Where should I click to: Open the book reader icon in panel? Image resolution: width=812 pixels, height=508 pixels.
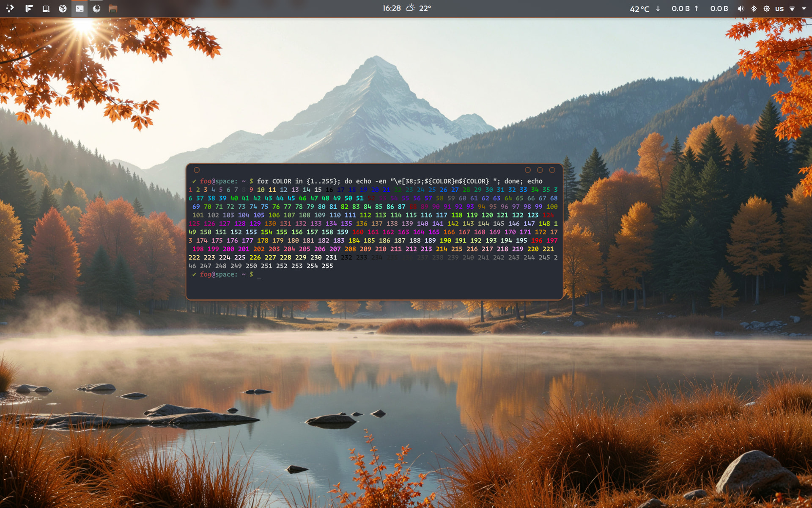click(46, 8)
